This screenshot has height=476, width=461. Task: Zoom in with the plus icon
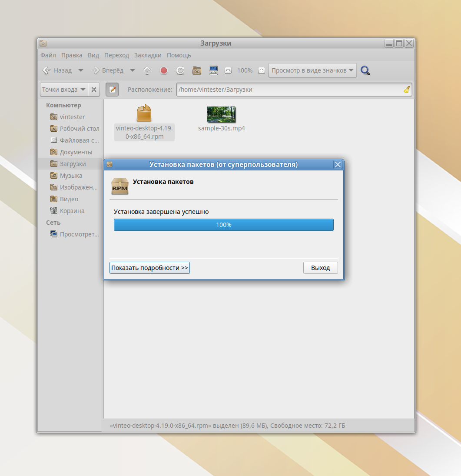pos(261,70)
